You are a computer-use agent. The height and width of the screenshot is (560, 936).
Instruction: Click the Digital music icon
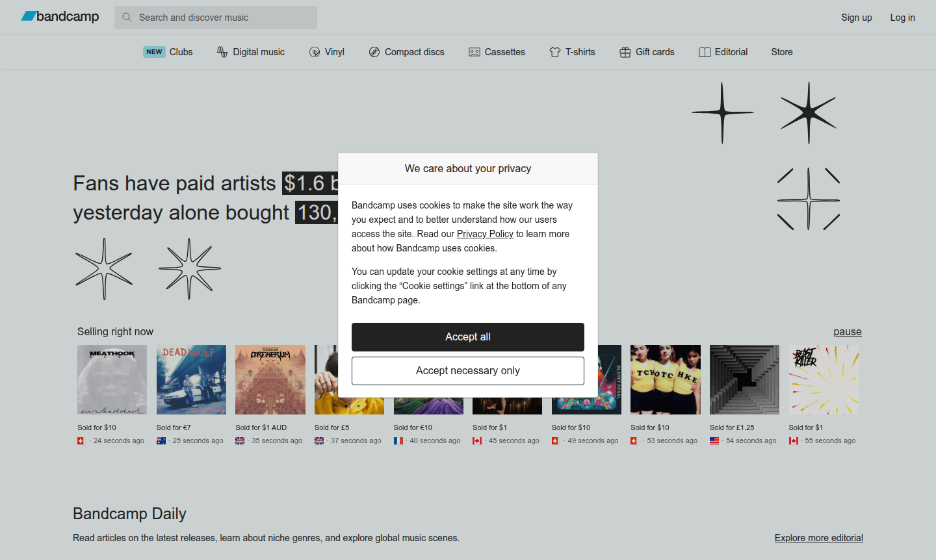click(x=221, y=52)
